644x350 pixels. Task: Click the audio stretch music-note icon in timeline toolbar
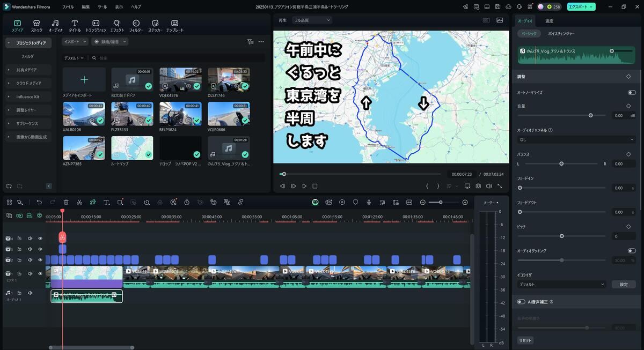click(x=93, y=202)
